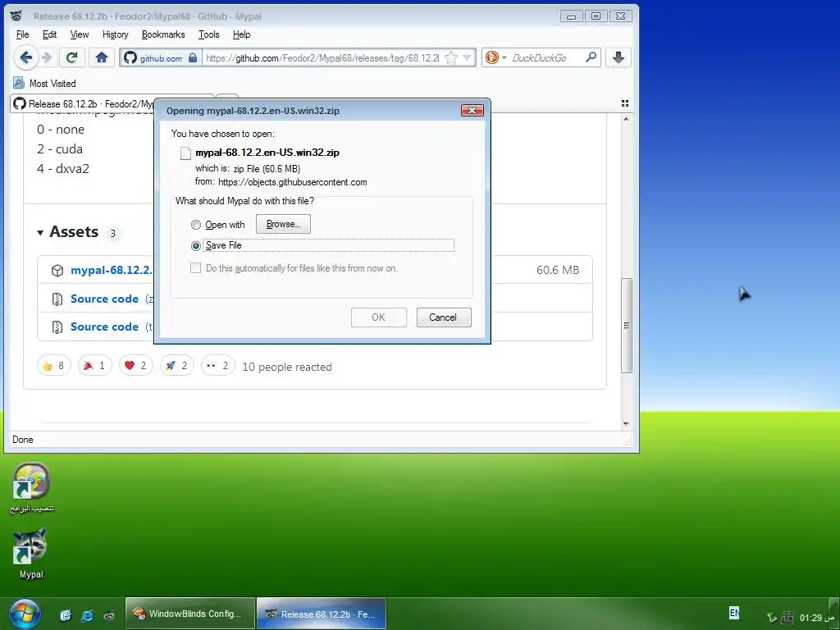This screenshot has width=840, height=630.
Task: Collapse the Assets section triangle
Action: [x=40, y=233]
